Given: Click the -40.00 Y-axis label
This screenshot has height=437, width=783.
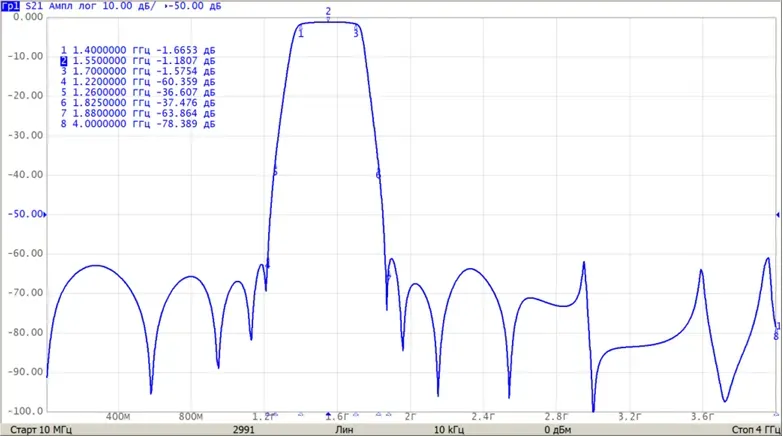Looking at the screenshot, I should 25,175.
